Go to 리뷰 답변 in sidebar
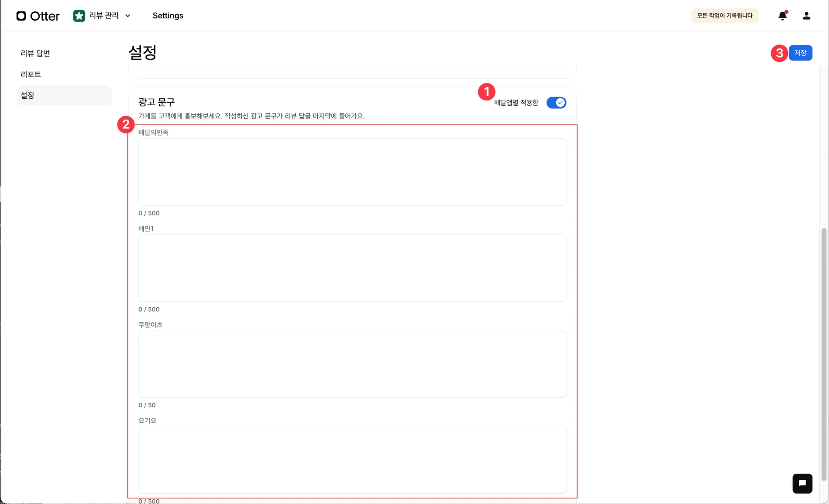Viewport: 829px width, 504px height. [35, 53]
